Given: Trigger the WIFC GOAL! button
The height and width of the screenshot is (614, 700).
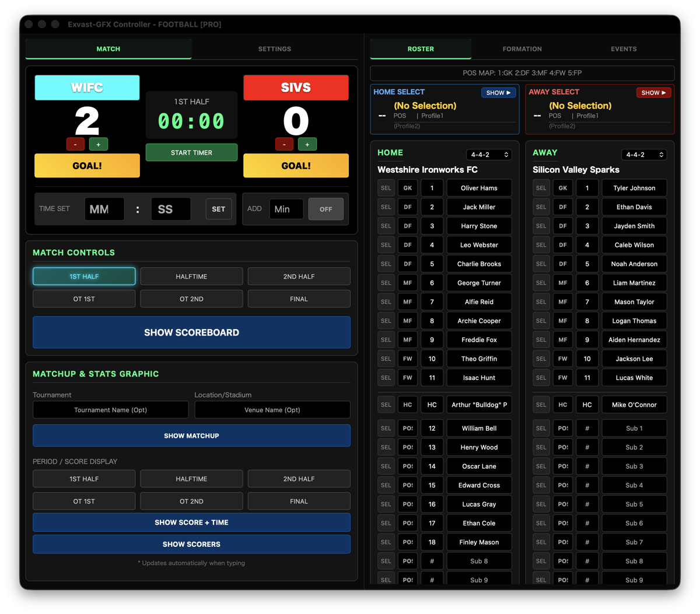Looking at the screenshot, I should tap(87, 166).
